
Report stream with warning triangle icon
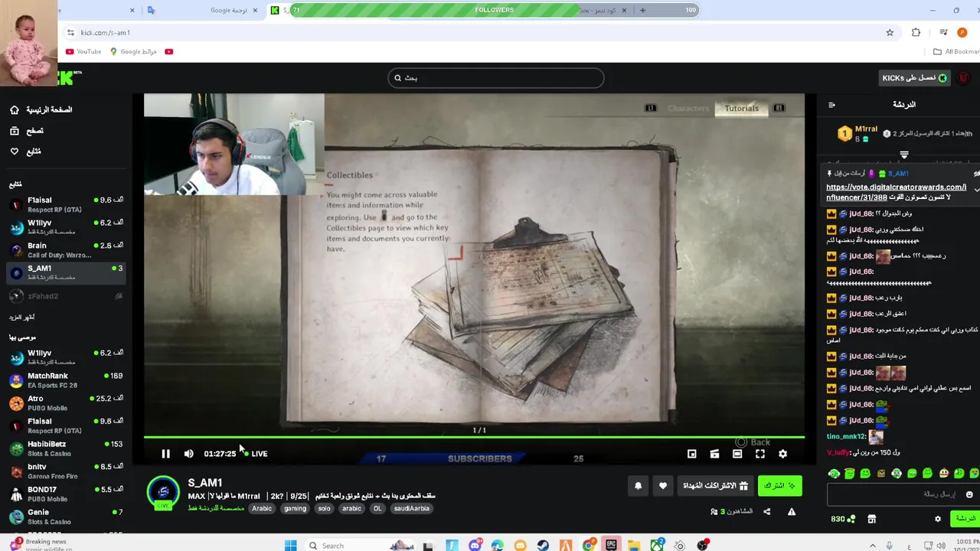point(792,511)
